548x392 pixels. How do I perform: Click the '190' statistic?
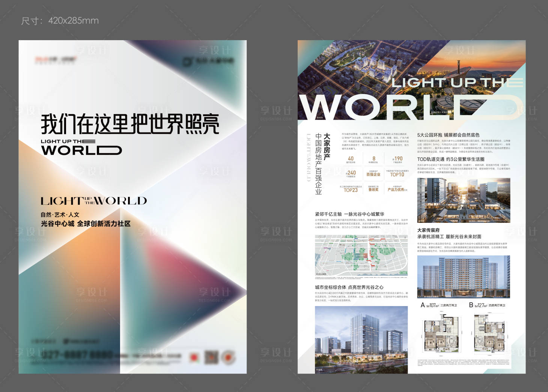pyautogui.click(x=397, y=160)
